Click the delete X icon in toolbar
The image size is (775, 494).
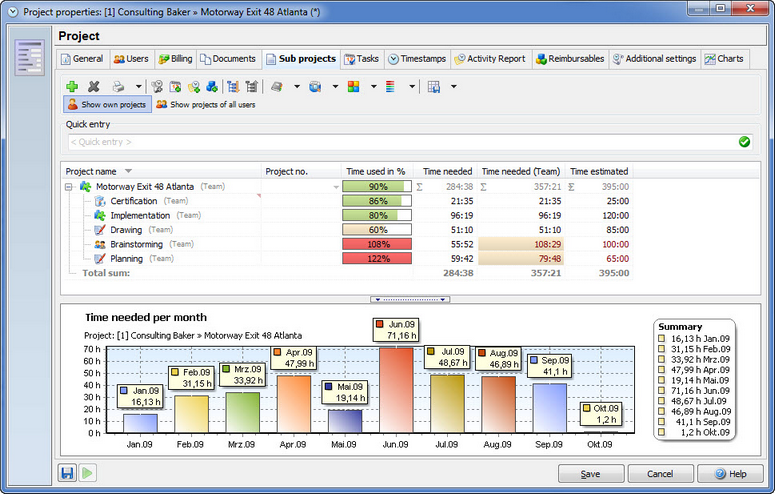93,87
